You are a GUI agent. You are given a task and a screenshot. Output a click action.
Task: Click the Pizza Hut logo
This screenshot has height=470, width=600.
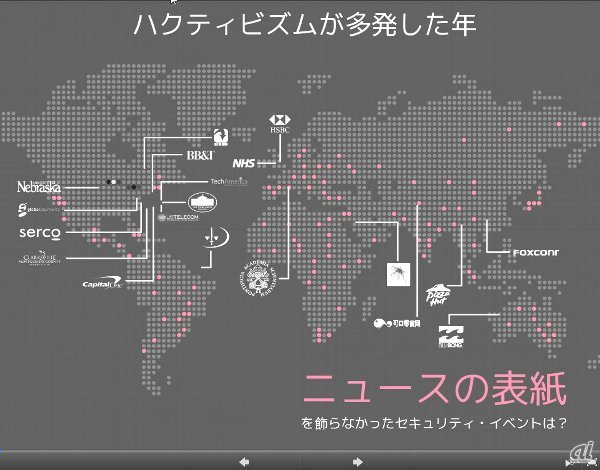(x=438, y=295)
